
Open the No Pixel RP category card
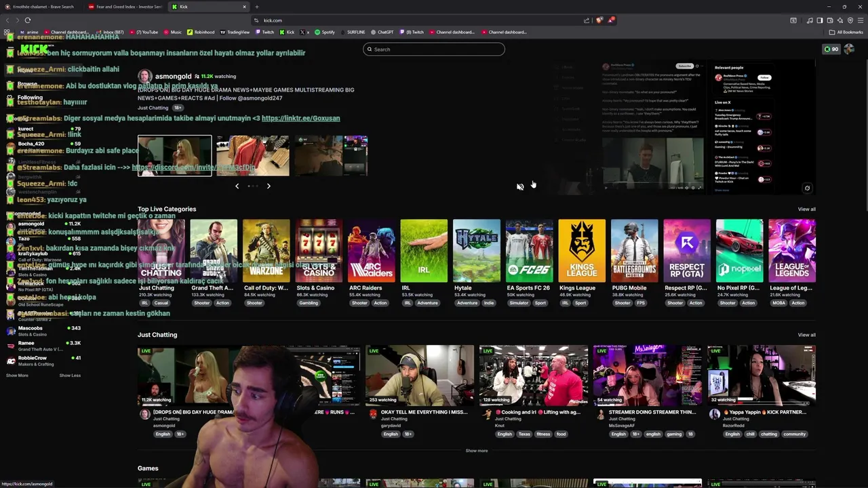(x=739, y=250)
